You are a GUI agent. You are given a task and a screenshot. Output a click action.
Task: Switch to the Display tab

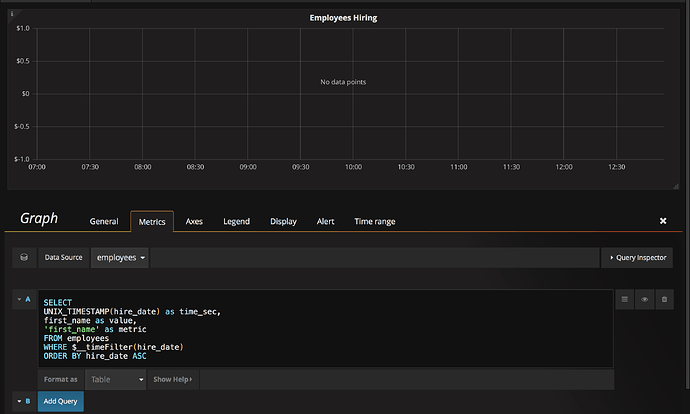point(283,221)
